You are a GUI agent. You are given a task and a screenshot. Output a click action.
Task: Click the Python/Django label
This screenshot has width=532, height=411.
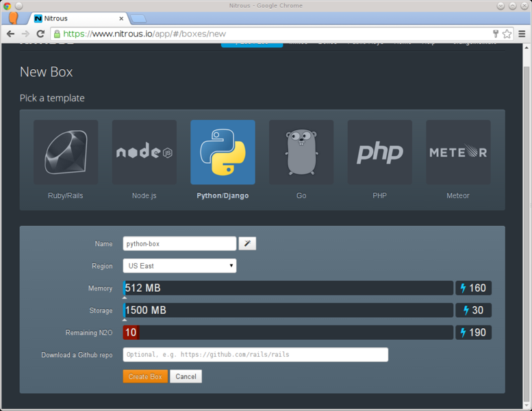[223, 195]
